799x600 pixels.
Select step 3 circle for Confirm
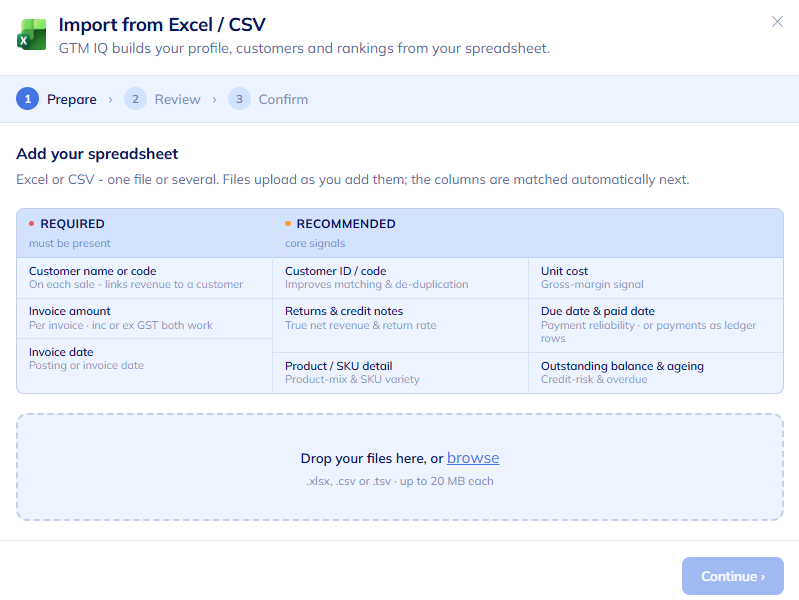point(239,99)
